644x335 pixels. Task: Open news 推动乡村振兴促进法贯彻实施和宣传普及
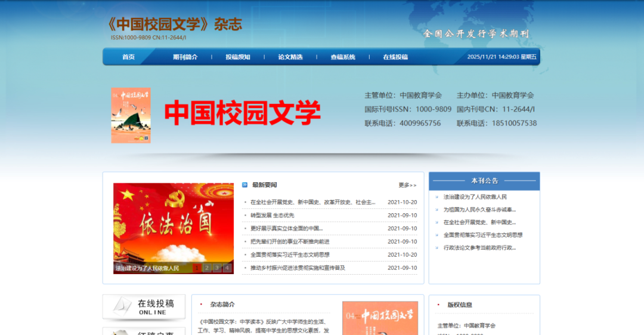[x=298, y=268]
